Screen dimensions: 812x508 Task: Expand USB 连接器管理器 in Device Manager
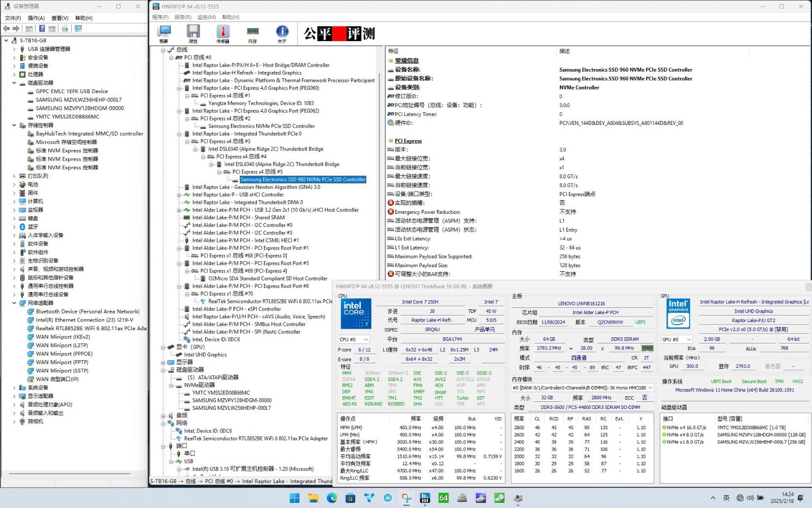click(x=14, y=49)
